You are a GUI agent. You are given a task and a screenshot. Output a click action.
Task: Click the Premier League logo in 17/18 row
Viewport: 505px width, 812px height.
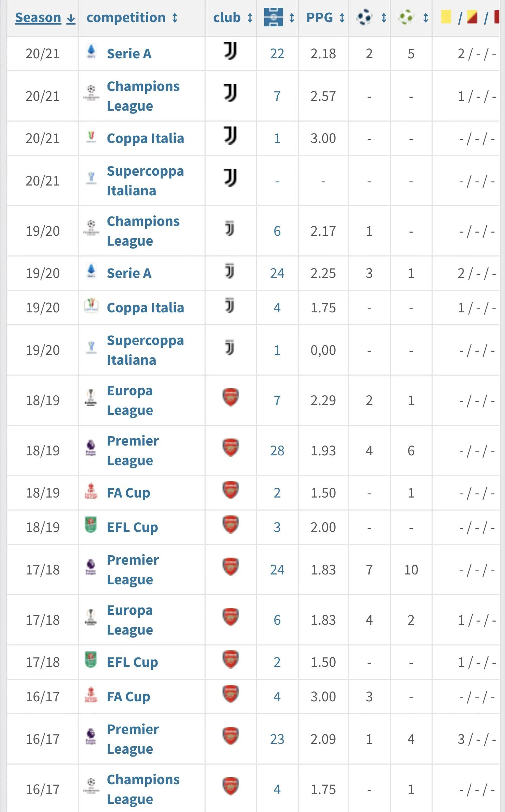tap(91, 566)
